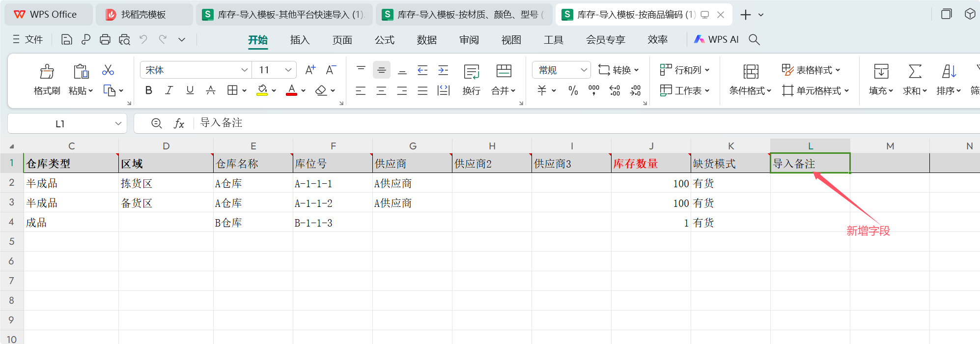Image resolution: width=980 pixels, height=344 pixels.
Task: Toggle italic formatting
Action: click(169, 90)
